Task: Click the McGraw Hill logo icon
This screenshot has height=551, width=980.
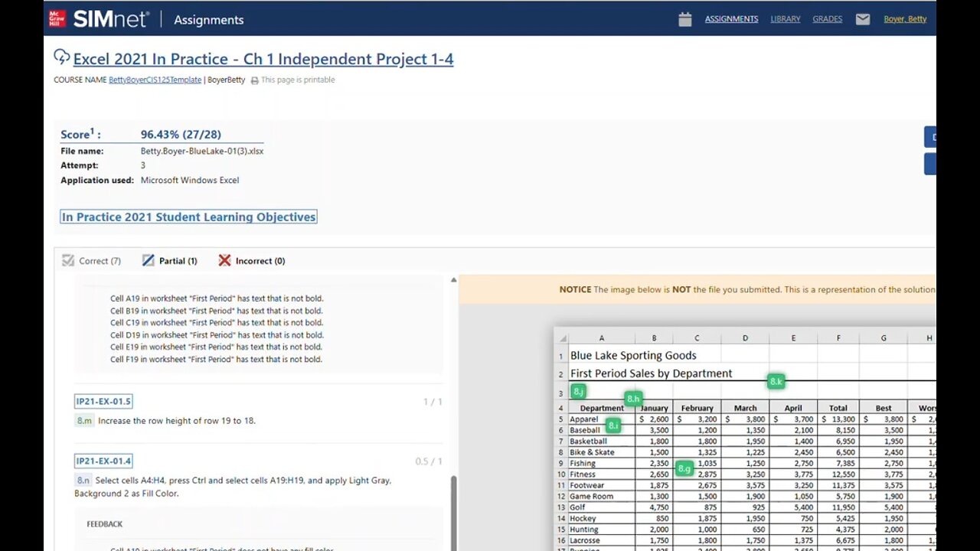Action: (57, 19)
